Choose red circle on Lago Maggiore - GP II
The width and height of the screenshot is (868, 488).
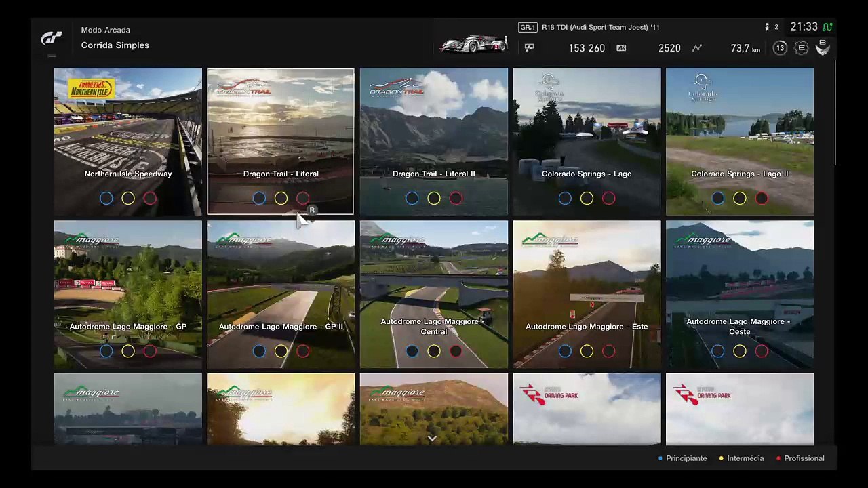click(x=302, y=351)
